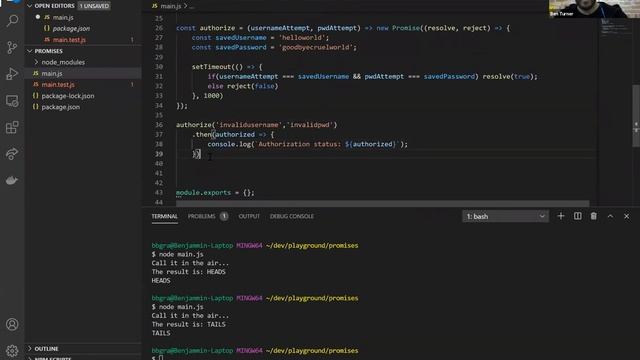Click 'The result is: TAILS' terminal output

(x=189, y=324)
